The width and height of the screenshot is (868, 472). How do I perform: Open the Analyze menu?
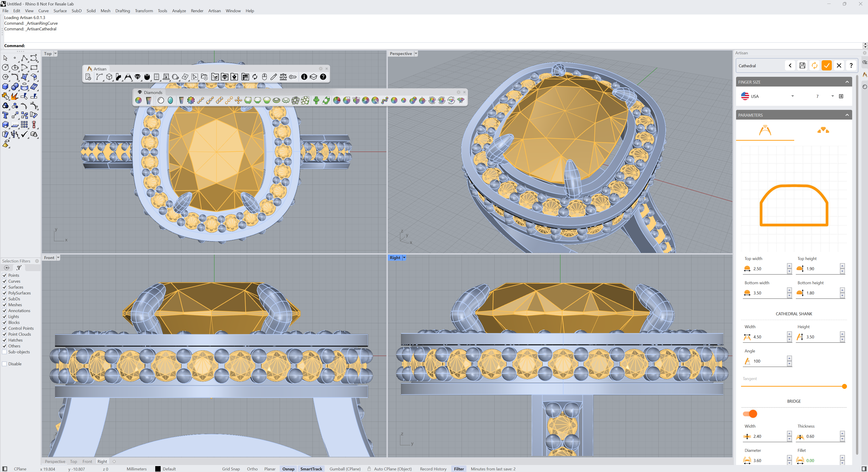coord(179,11)
